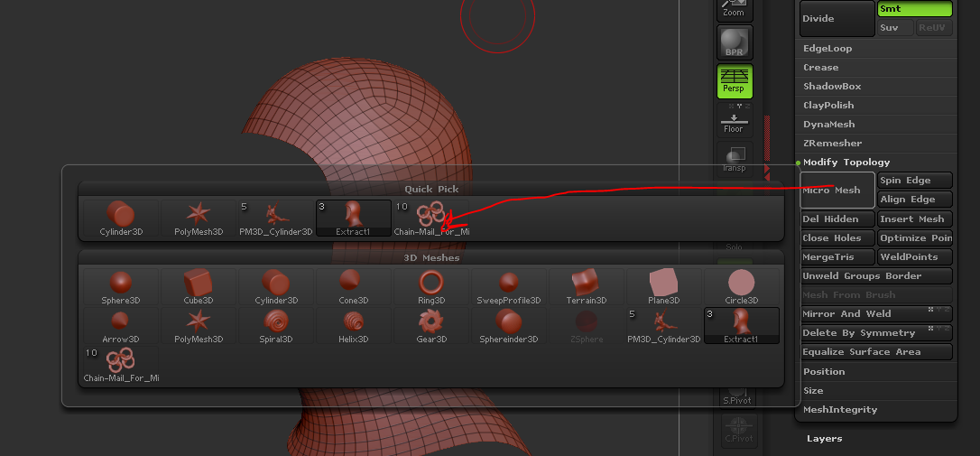This screenshot has height=456, width=980.
Task: Click the S.Pivot button
Action: pos(737,396)
